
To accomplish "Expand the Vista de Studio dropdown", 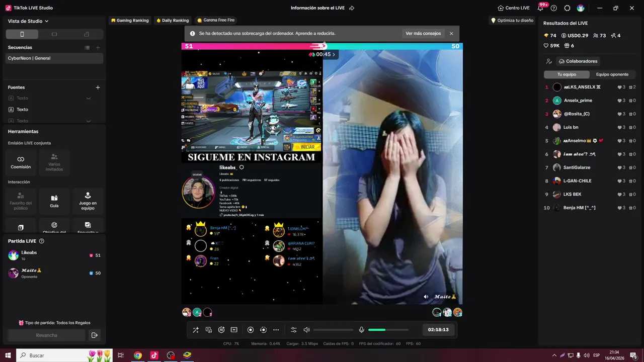I will pyautogui.click(x=28, y=21).
